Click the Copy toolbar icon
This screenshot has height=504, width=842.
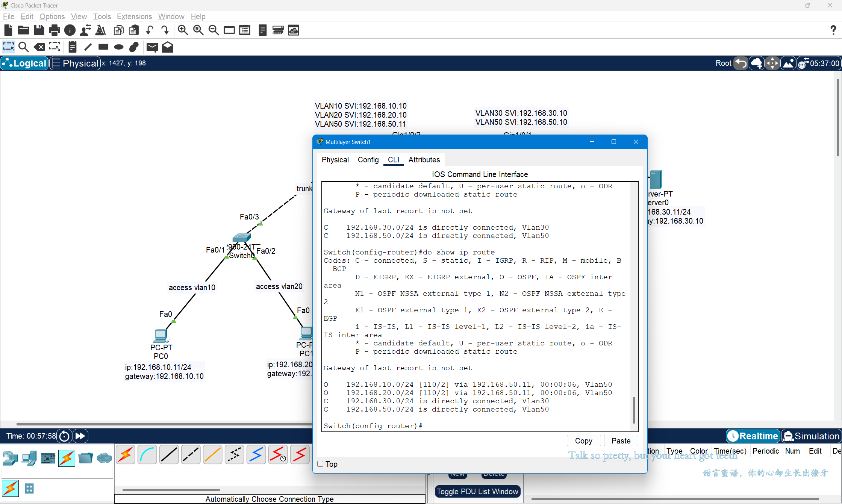[119, 30]
